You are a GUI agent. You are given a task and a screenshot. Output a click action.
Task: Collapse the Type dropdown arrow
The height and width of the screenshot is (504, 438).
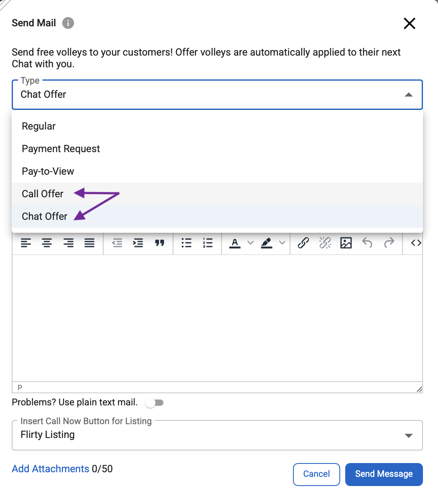[409, 95]
